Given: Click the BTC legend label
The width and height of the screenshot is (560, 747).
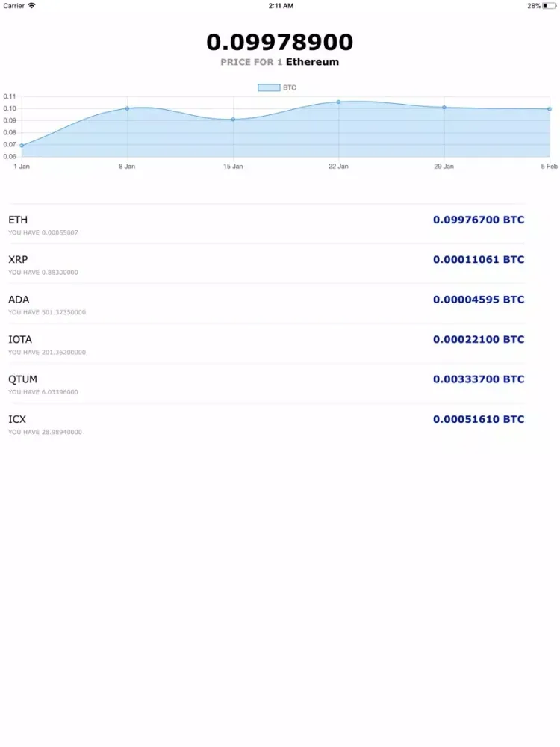Looking at the screenshot, I should tap(290, 87).
